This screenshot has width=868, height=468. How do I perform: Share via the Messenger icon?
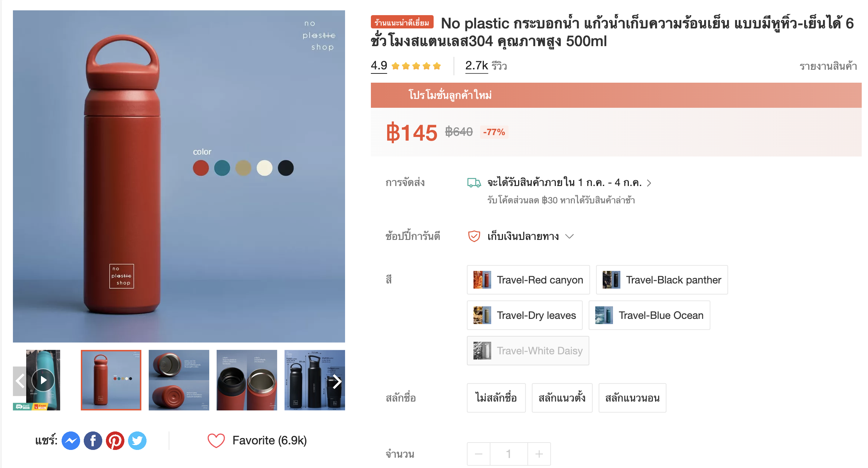(71, 441)
